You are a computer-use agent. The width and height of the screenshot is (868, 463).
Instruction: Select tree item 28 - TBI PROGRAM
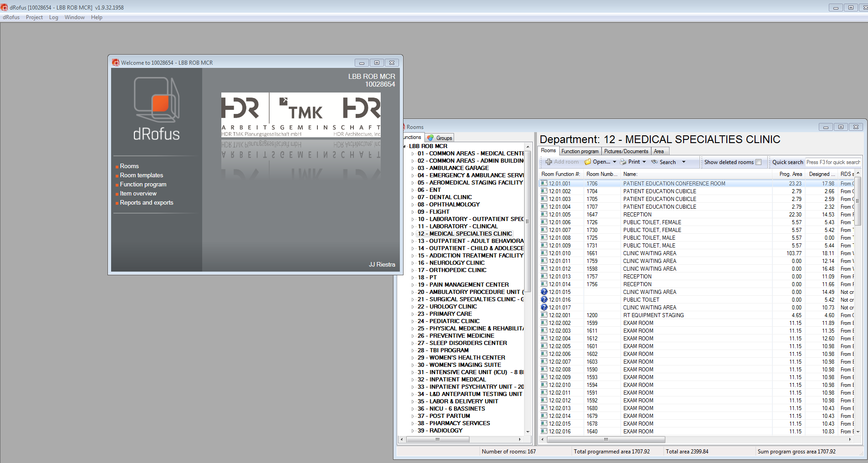click(x=443, y=350)
